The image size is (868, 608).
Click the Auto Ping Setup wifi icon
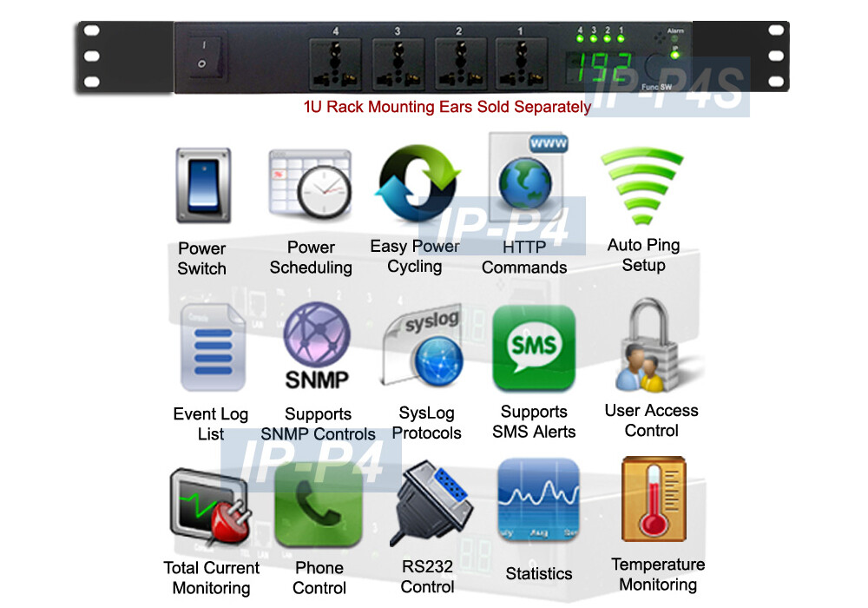pos(642,186)
